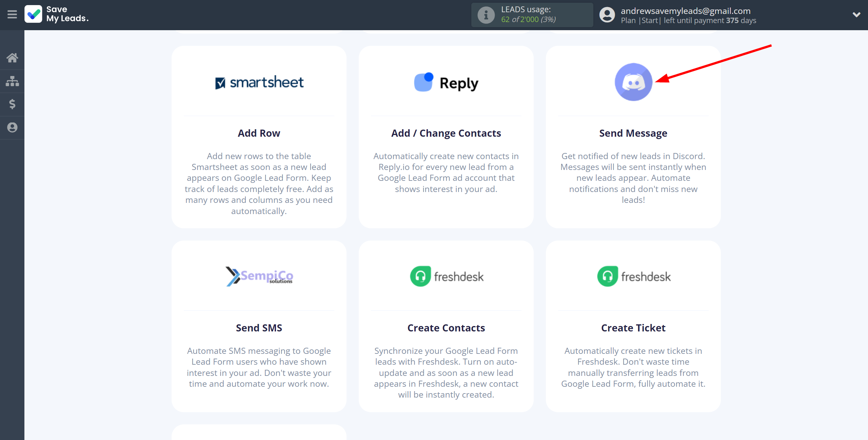Screen dimensions: 868x440
Task: Go to Home in sidebar
Action: [12, 58]
